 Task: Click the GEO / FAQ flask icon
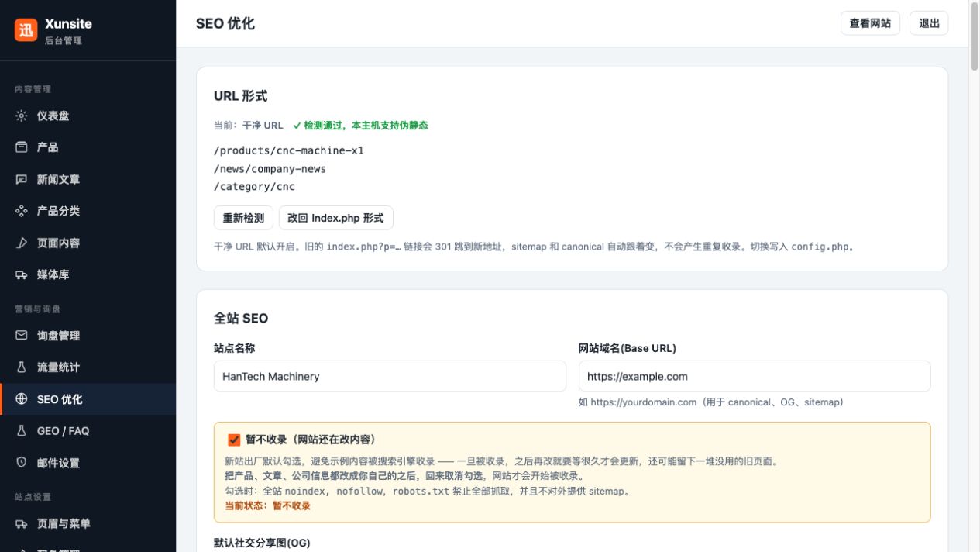tap(22, 431)
